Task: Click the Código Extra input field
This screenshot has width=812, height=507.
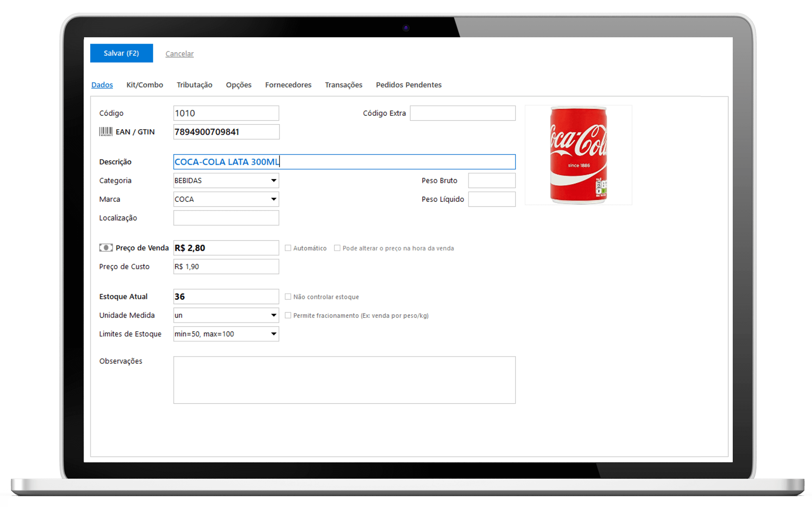Action: tap(462, 113)
